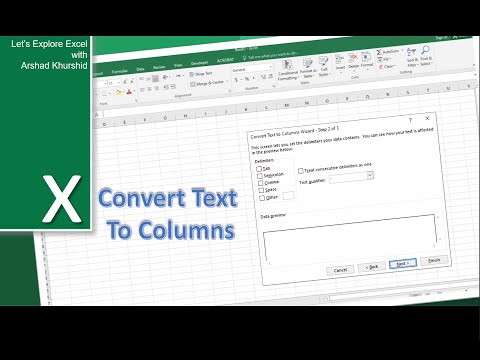This screenshot has width=480, height=360.
Task: Check the Semicolon delimiter box
Action: (260, 176)
